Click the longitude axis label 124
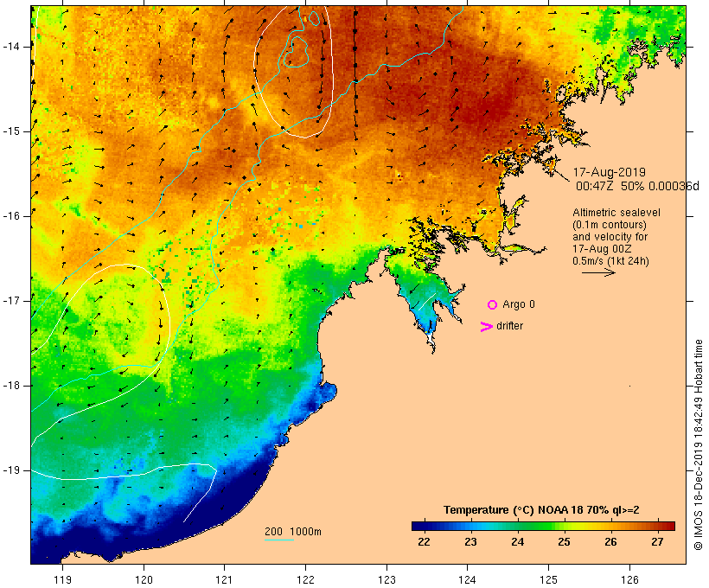This screenshot has height=588, width=709. (467, 579)
